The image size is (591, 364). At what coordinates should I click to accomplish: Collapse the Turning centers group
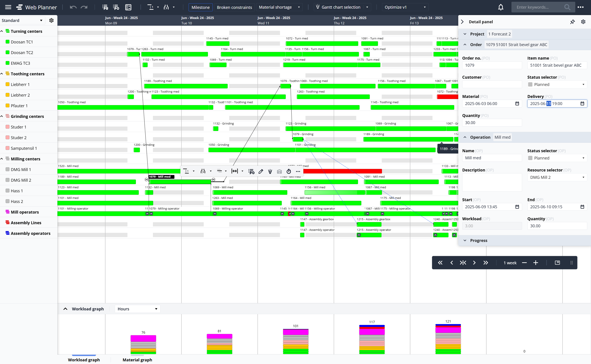[2, 31]
